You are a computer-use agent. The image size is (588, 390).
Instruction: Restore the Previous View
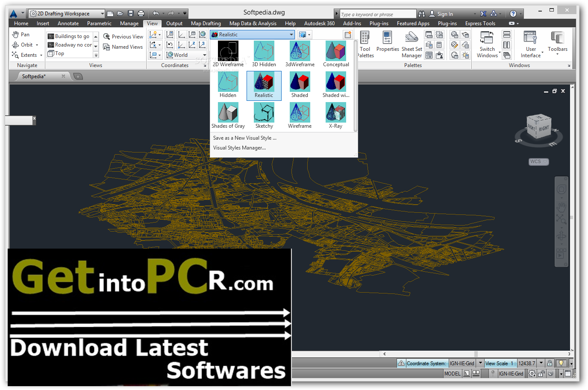(123, 37)
